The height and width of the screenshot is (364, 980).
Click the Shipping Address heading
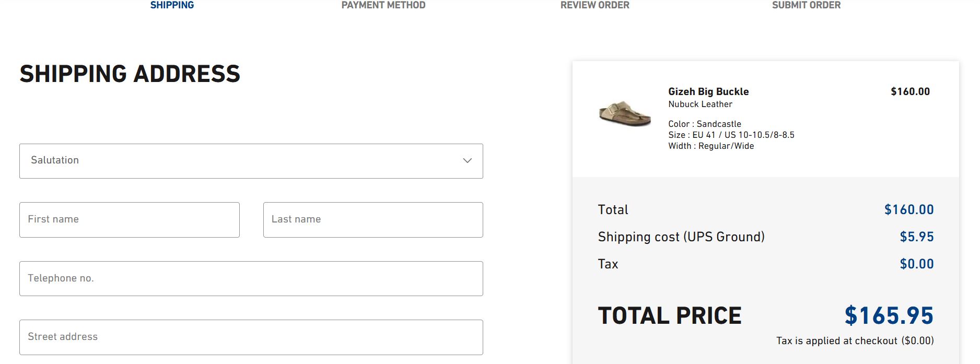pyautogui.click(x=130, y=74)
